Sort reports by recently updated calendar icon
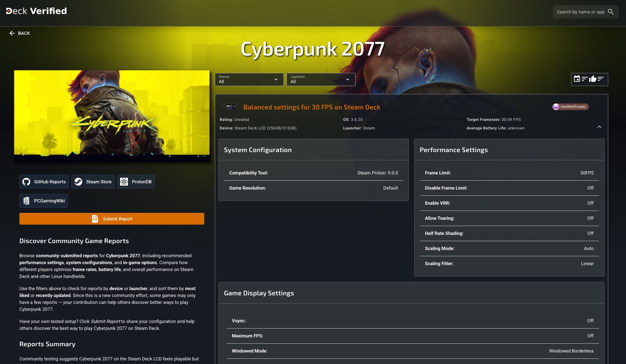The width and height of the screenshot is (626, 364). coord(580,79)
